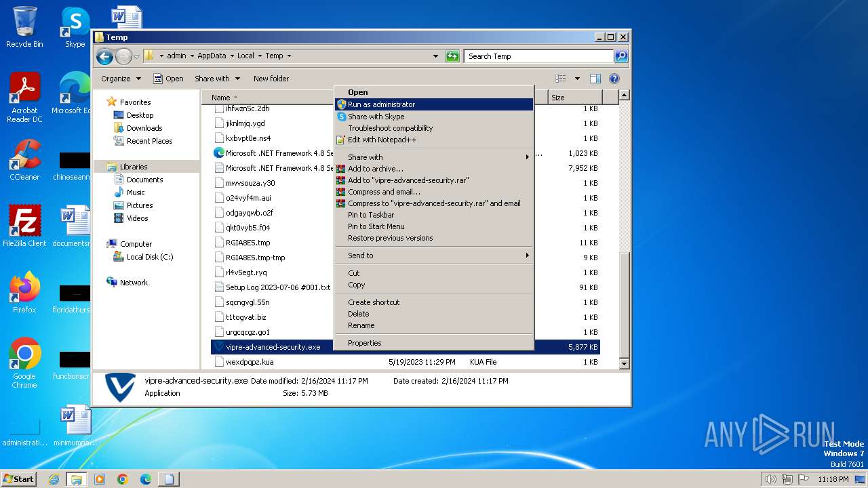Click the Chrome icon in the taskbar

click(x=123, y=479)
